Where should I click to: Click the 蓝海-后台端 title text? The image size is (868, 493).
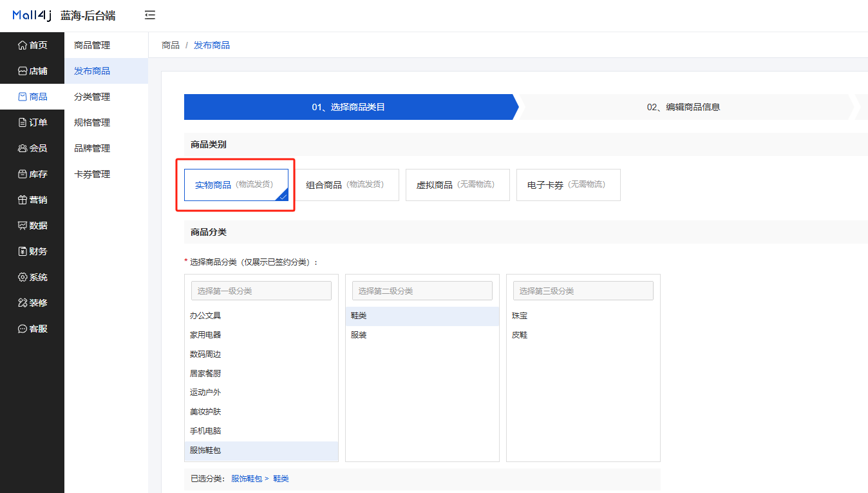coord(88,15)
